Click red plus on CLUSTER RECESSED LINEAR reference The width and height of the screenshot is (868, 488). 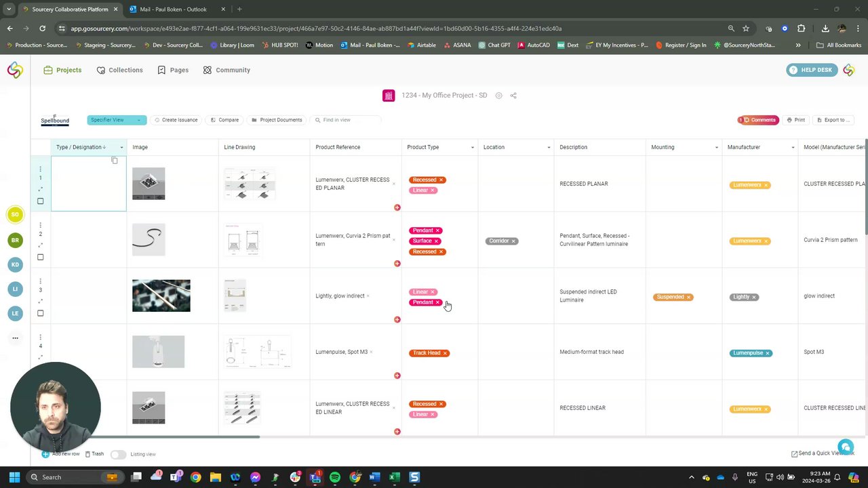(x=397, y=432)
